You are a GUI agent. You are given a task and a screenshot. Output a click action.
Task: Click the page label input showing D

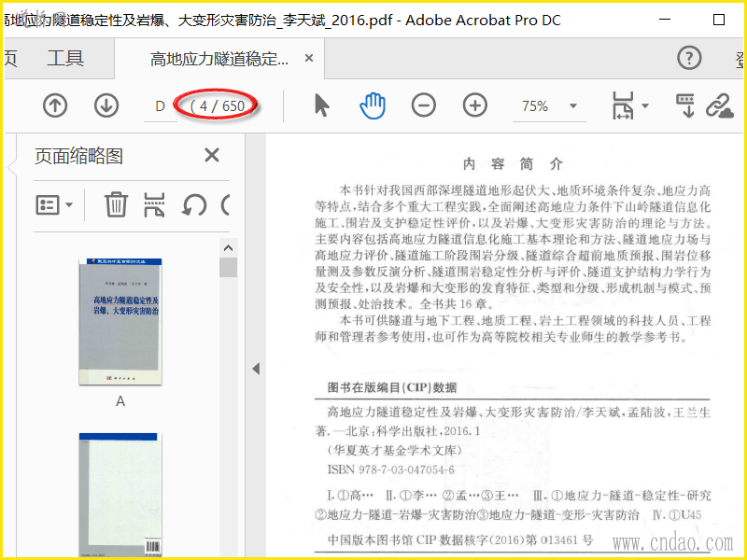[x=160, y=106]
